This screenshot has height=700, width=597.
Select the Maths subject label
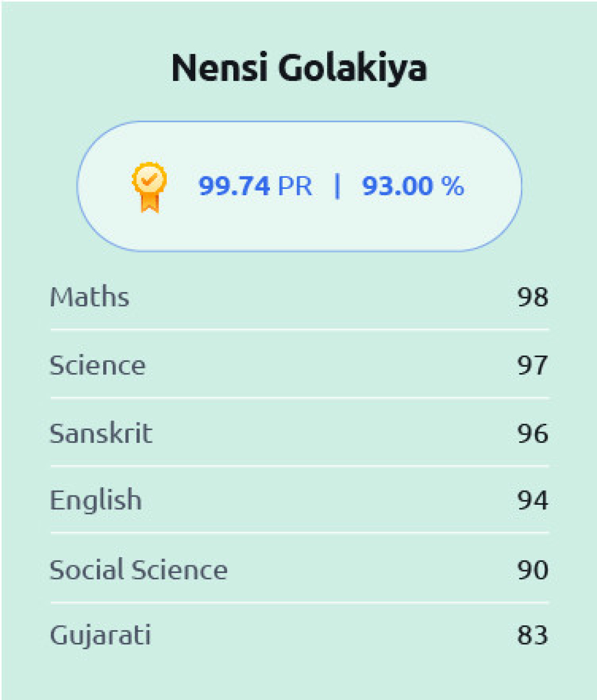coord(89,297)
